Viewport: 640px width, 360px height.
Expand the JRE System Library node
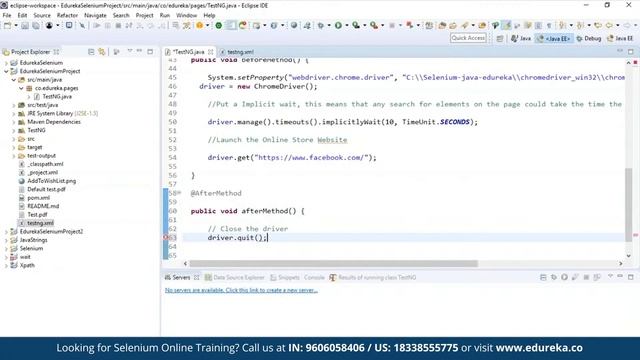coord(14,113)
